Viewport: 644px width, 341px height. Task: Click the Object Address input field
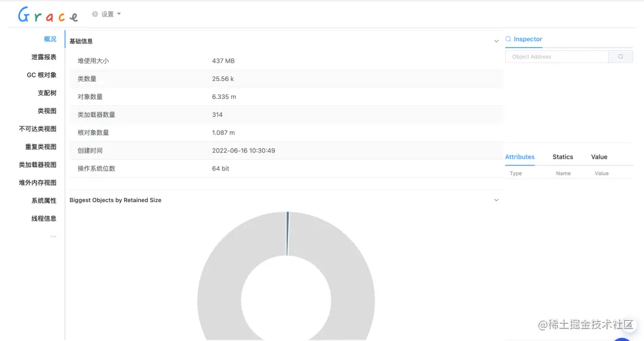(557, 57)
